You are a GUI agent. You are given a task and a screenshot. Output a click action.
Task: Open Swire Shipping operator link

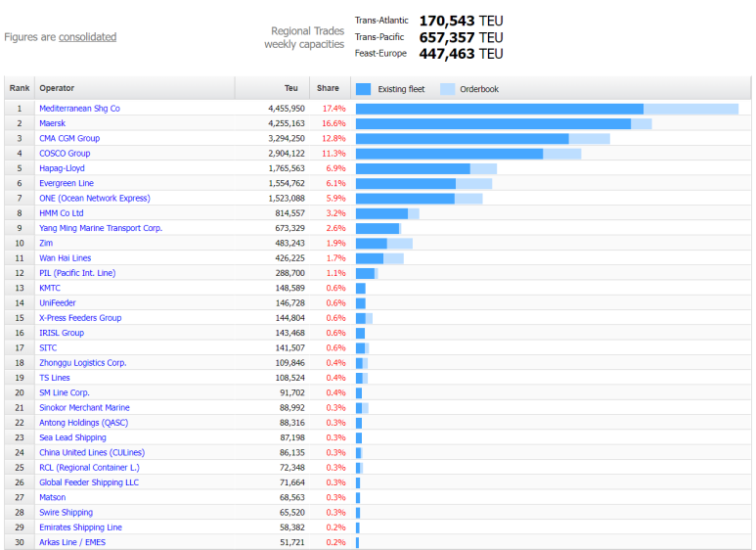point(67,513)
